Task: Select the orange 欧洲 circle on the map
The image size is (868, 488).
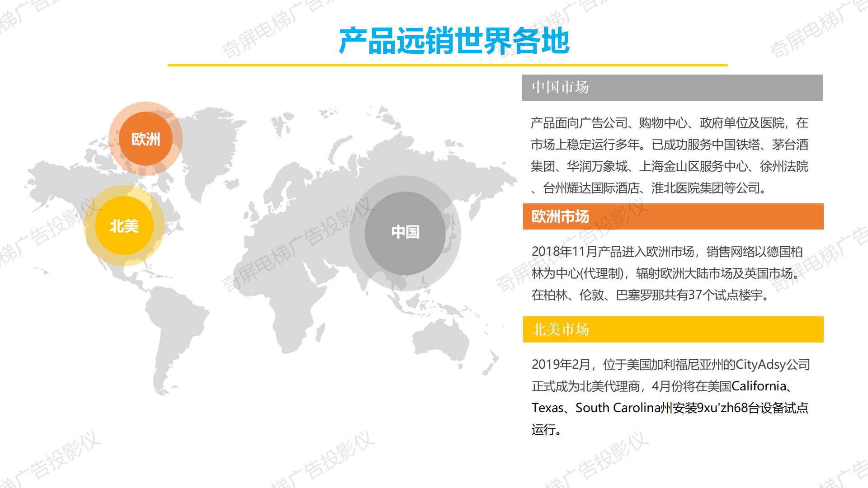Action: pyautogui.click(x=146, y=139)
